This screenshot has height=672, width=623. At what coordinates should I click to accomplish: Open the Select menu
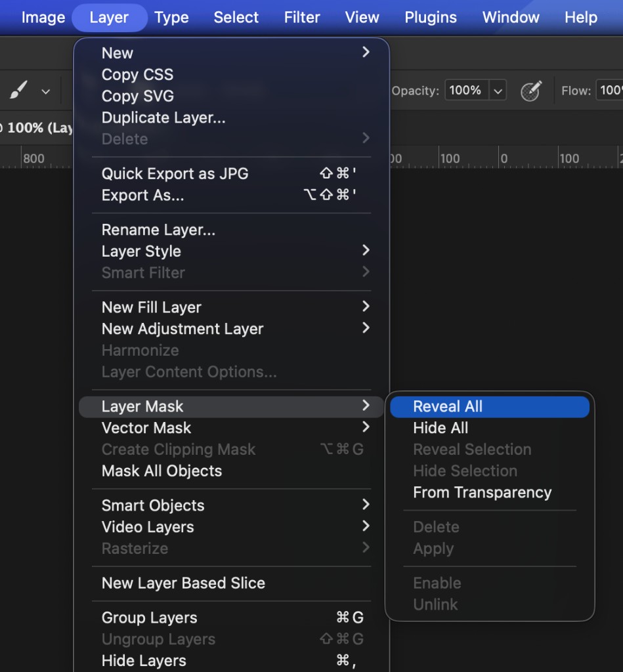coord(236,18)
